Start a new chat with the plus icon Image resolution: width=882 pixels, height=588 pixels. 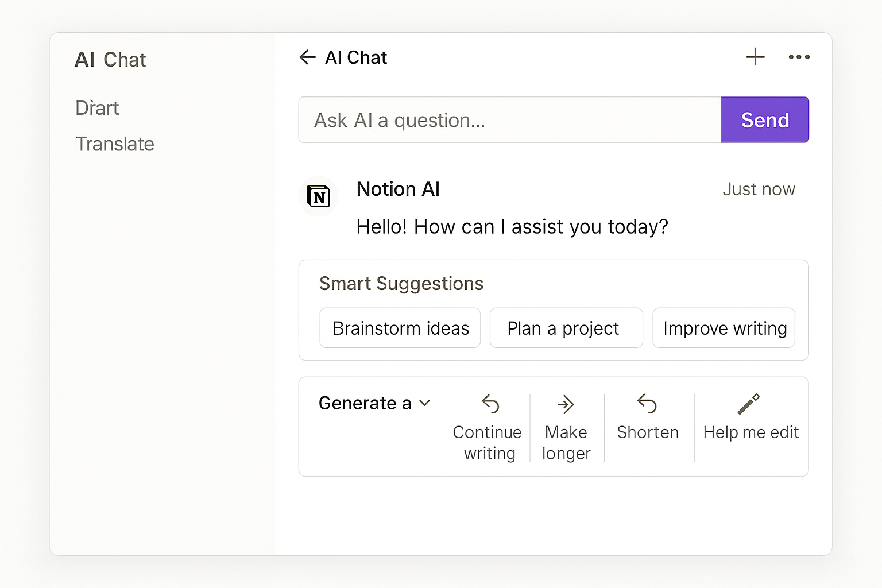[755, 57]
